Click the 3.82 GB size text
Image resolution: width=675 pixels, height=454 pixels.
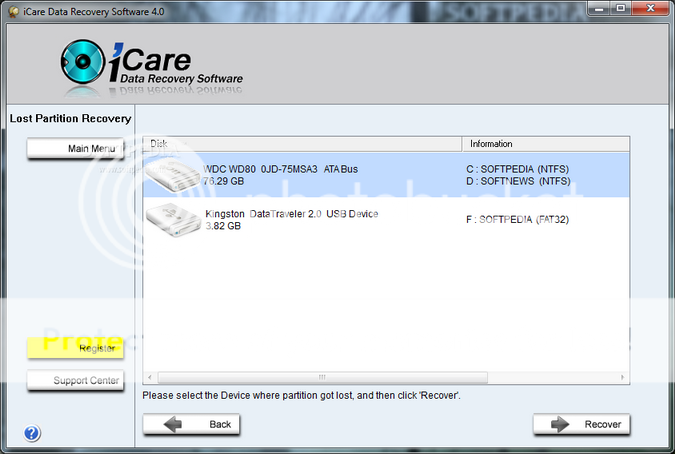tap(223, 226)
